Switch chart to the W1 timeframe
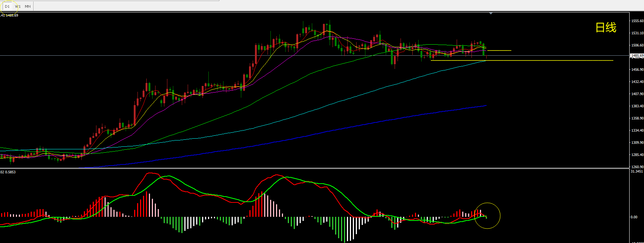644x243 pixels. point(17,6)
